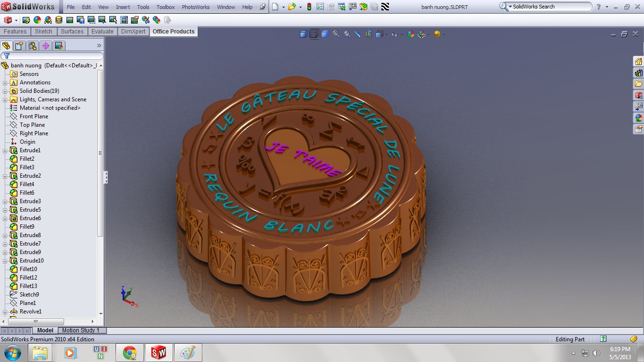Click the Zoom to Area magnifier icon
This screenshot has width=644, height=362.
[347, 34]
